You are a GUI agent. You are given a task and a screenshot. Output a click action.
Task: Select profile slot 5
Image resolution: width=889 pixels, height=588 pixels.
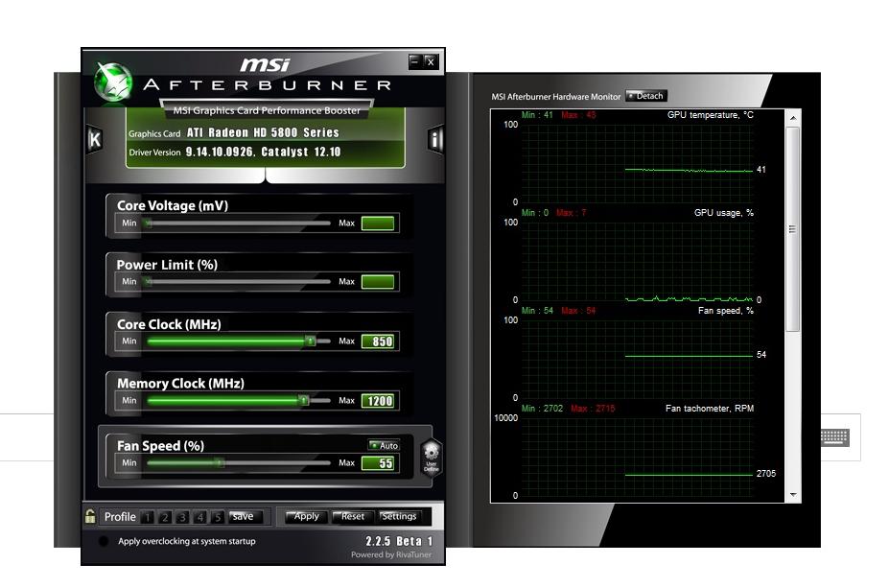pyautogui.click(x=218, y=517)
